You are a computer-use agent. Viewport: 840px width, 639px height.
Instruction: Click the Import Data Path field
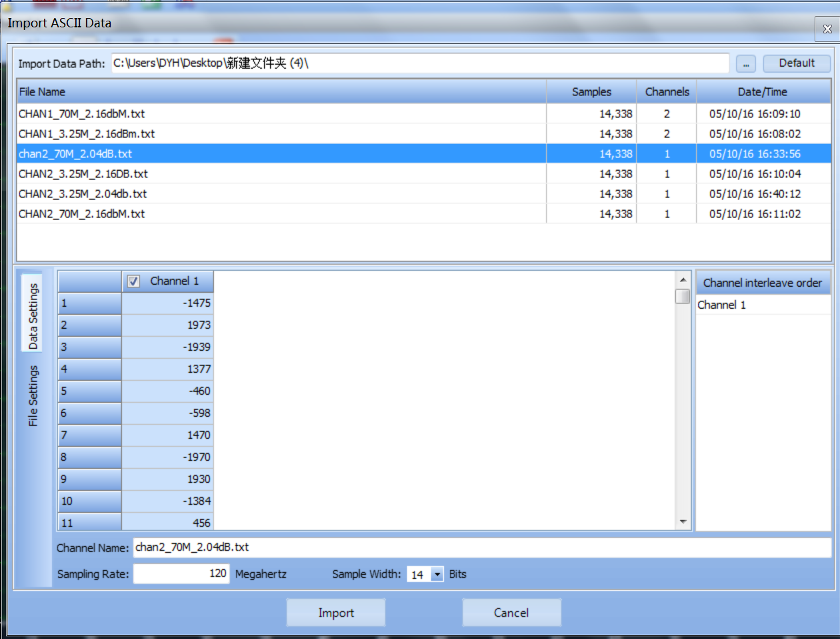tap(420, 63)
